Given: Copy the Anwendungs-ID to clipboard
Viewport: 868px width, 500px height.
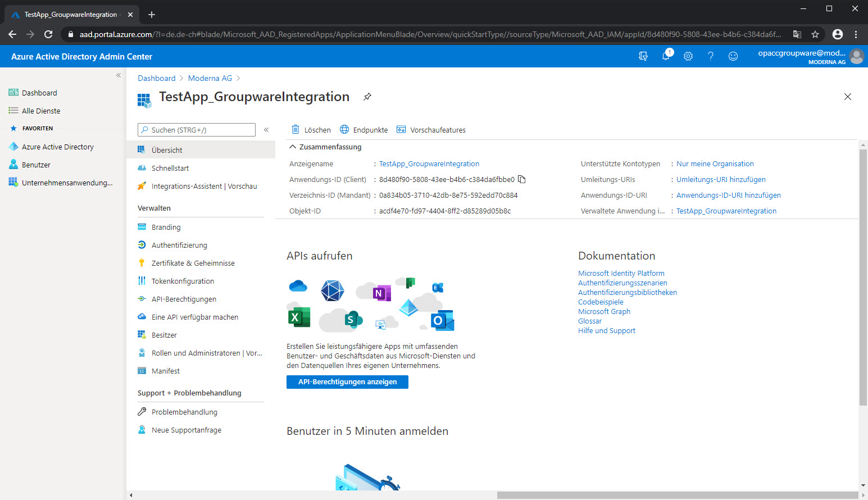Looking at the screenshot, I should point(522,179).
